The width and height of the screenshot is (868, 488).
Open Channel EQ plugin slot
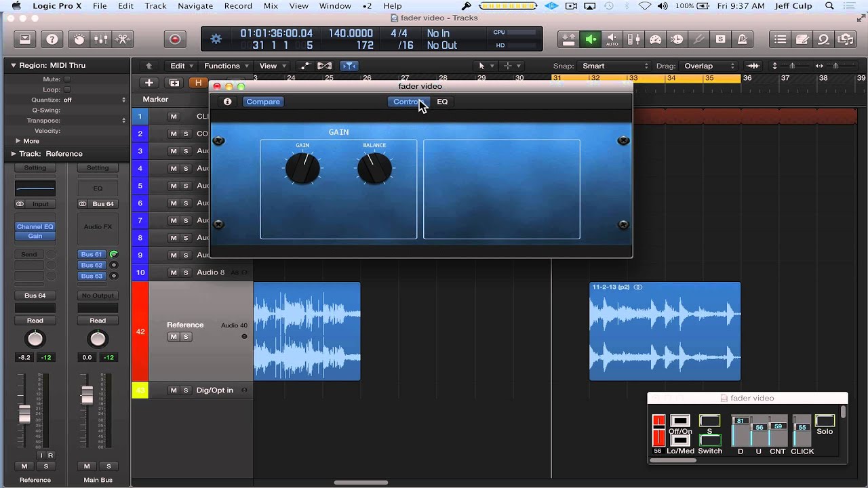click(35, 227)
